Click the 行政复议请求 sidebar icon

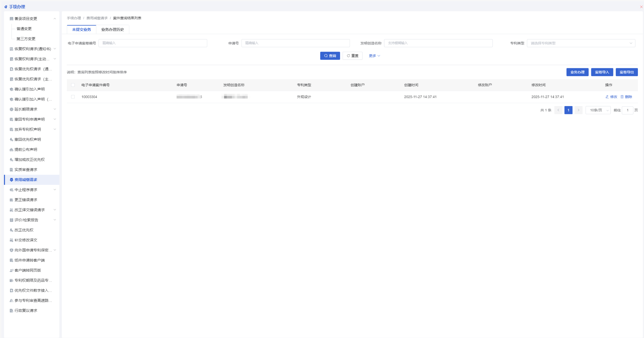point(11,311)
